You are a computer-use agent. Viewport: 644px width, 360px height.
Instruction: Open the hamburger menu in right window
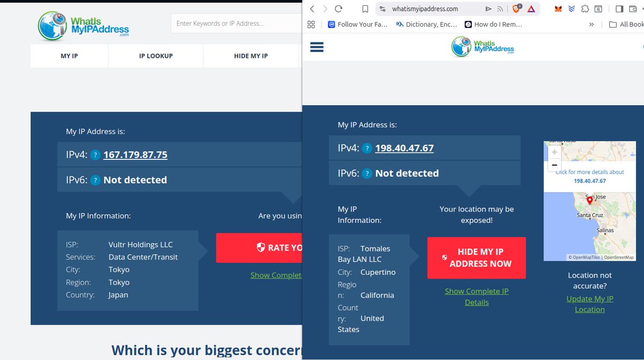pos(317,47)
